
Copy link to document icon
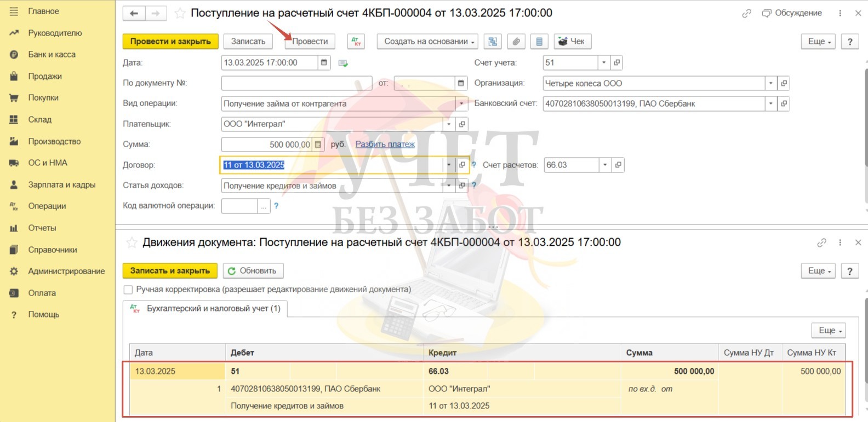click(746, 13)
